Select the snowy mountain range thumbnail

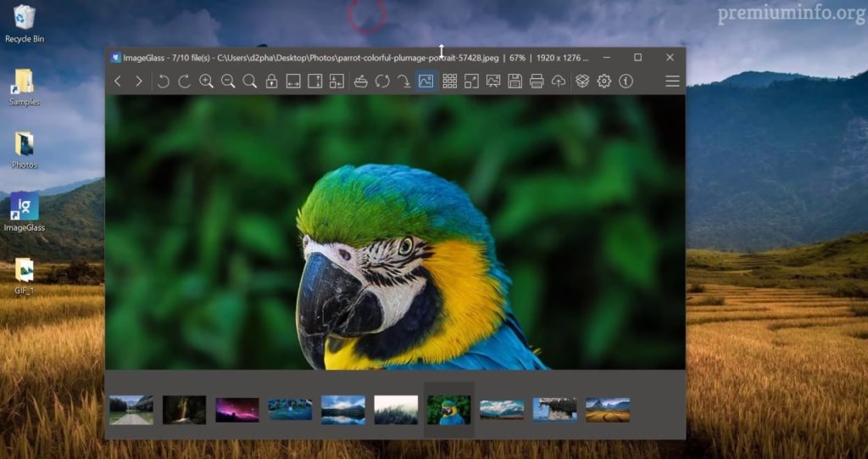[502, 410]
